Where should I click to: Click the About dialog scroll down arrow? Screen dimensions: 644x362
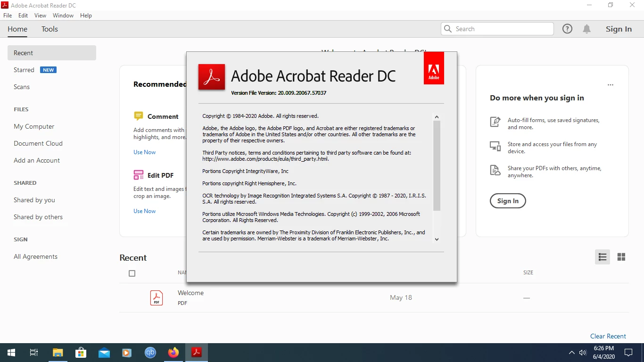(x=437, y=239)
